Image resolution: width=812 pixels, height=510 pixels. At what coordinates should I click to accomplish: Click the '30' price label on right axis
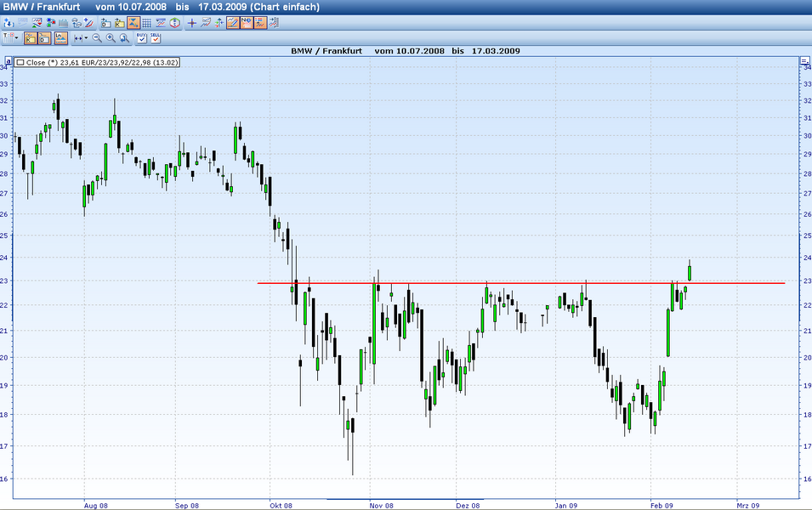coord(808,136)
